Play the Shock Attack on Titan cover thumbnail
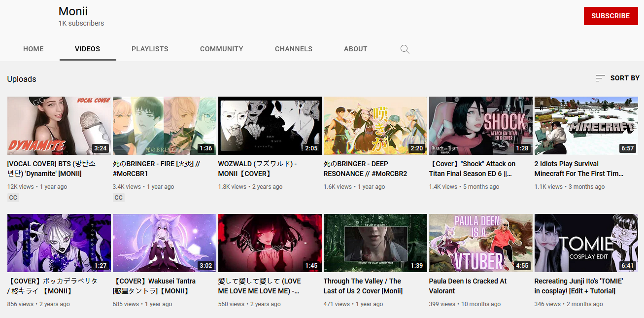 [481, 126]
